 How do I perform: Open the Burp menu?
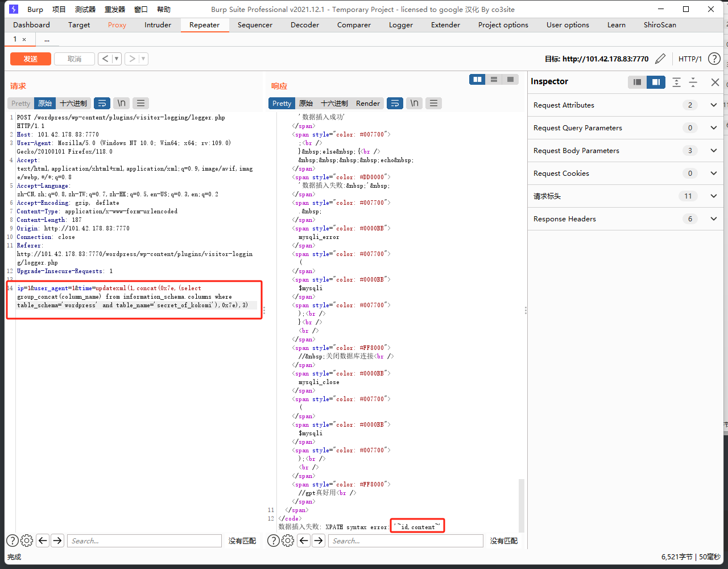tap(35, 9)
